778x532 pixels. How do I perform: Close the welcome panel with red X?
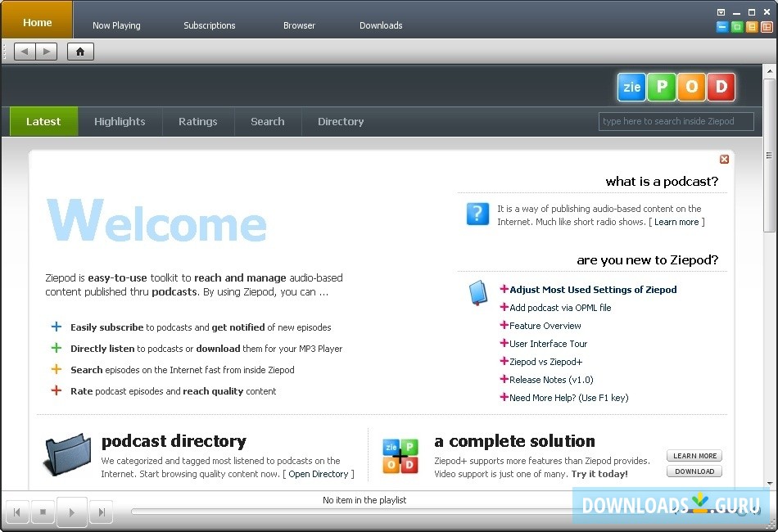(x=724, y=159)
